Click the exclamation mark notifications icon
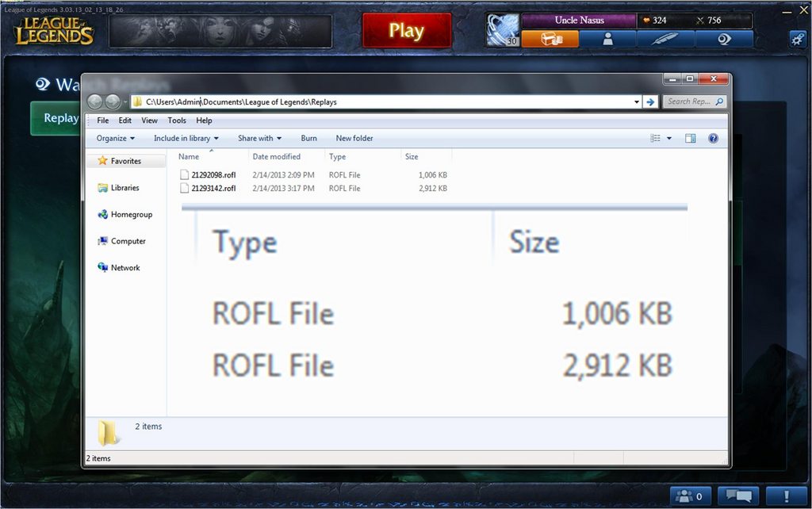Image resolution: width=812 pixels, height=509 pixels. [x=785, y=496]
